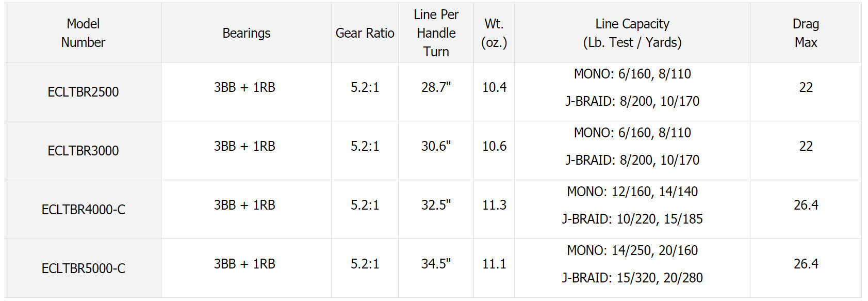868x301 pixels.
Task: Click the Line Per Handle Turn header
Action: (436, 33)
